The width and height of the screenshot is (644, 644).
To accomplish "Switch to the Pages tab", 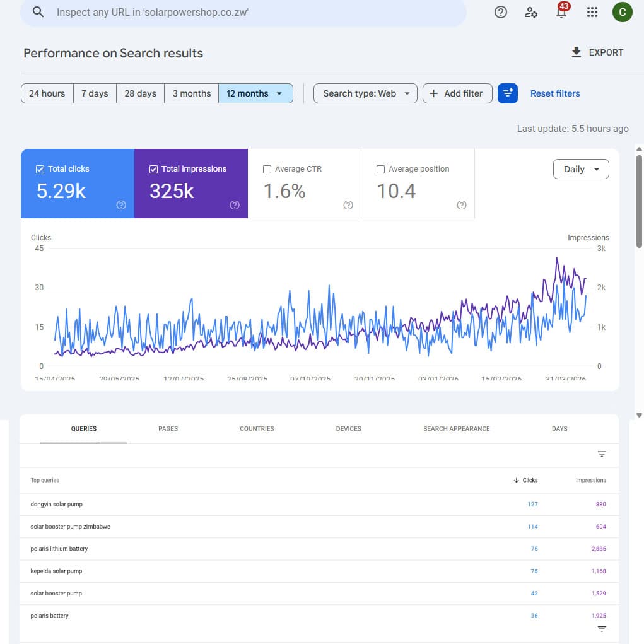I will point(168,429).
